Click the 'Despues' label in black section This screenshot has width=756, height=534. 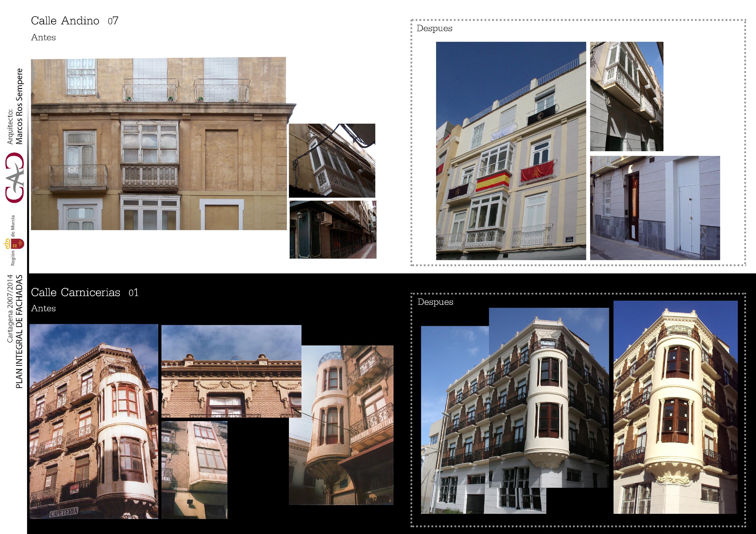(x=435, y=302)
